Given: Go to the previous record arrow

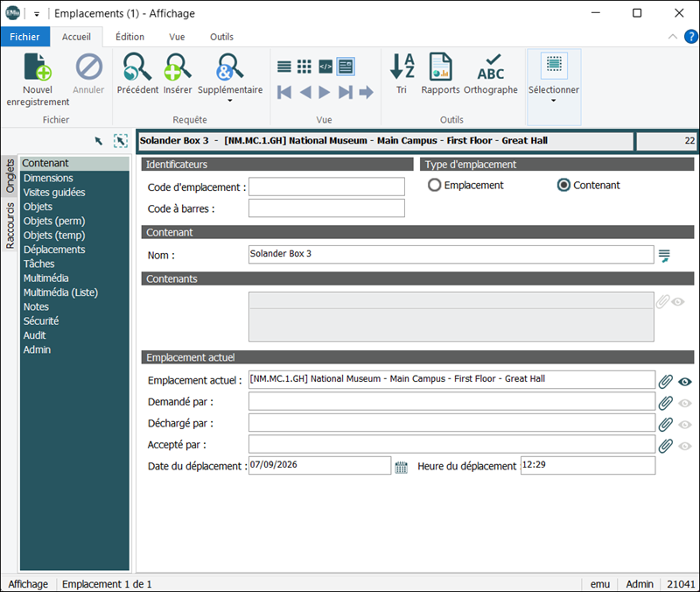Looking at the screenshot, I should point(305,93).
